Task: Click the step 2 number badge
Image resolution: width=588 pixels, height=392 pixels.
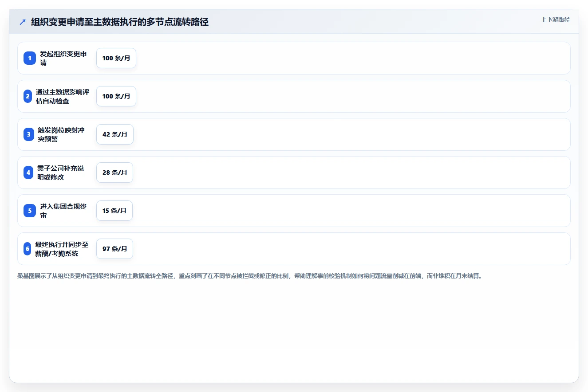Action: 28,96
